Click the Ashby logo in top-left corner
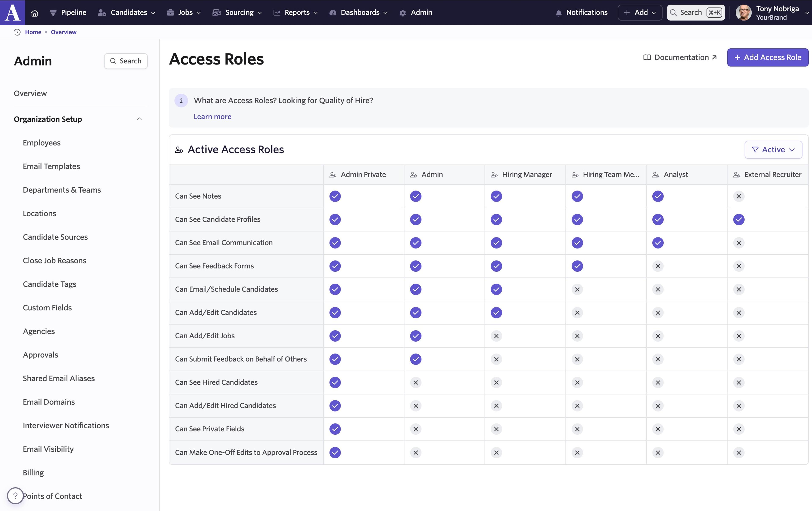 (12, 12)
